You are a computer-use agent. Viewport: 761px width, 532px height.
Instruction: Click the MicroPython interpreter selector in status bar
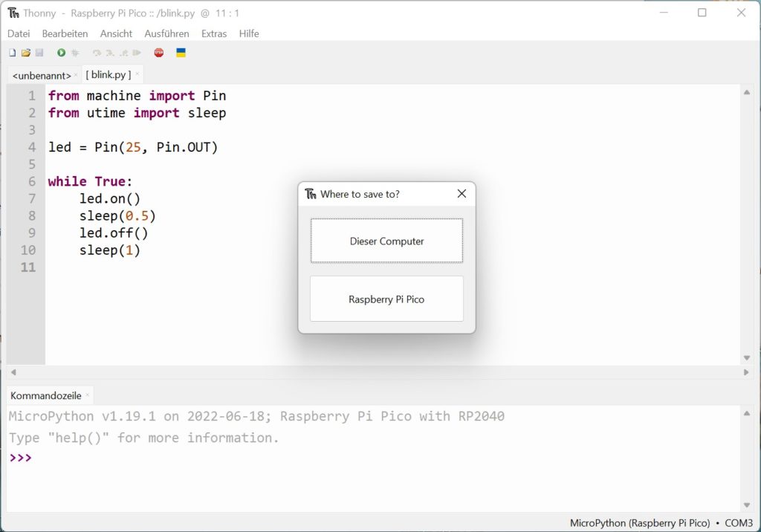pos(661,523)
